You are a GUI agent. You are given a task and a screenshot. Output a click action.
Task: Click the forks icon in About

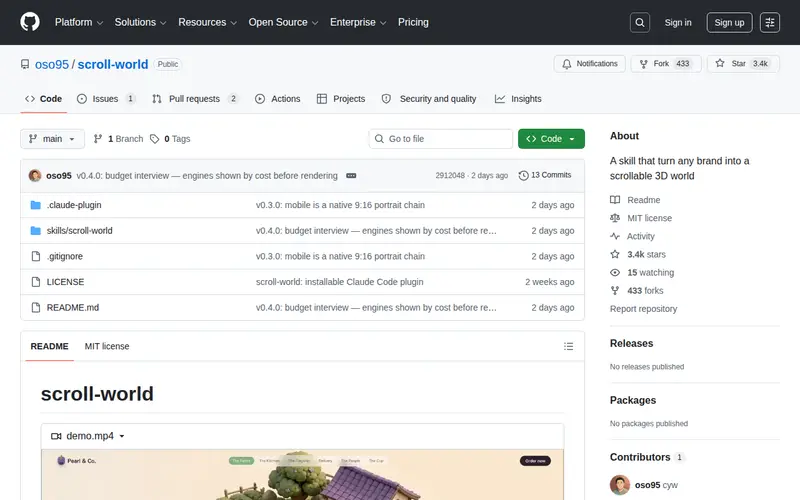point(615,291)
